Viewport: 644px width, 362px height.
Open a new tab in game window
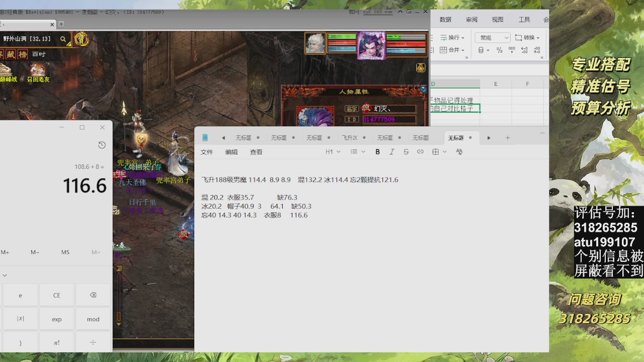point(61,24)
